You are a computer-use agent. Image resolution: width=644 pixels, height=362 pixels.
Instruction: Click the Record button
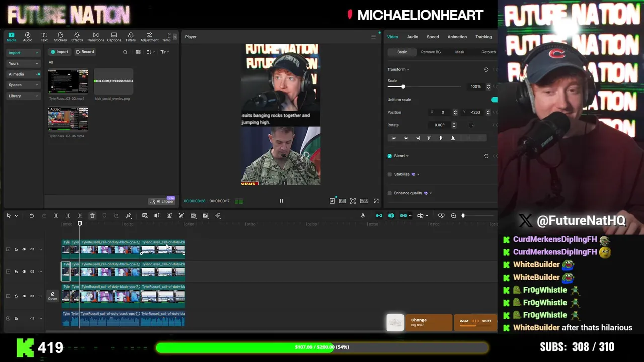tap(85, 52)
